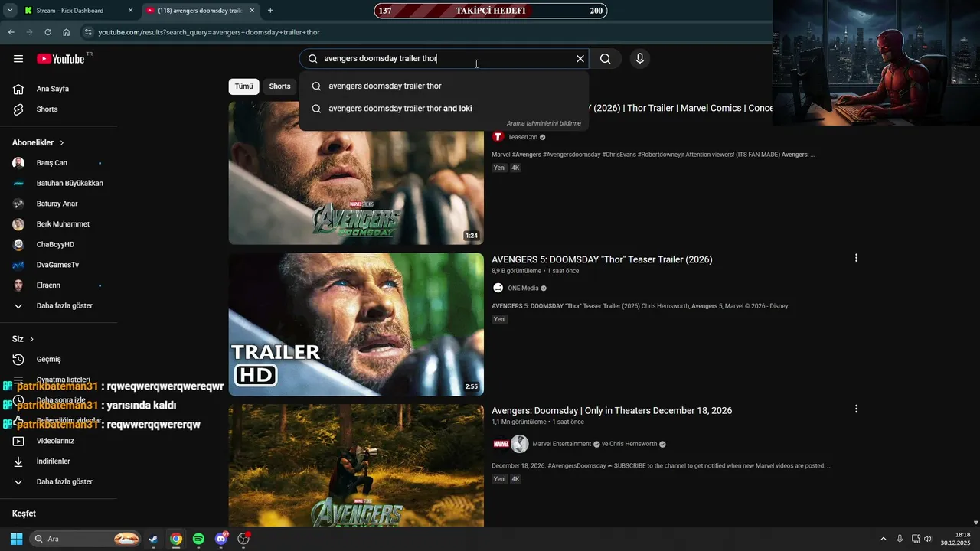Click the magnifier search submit button
This screenshot has height=551, width=980.
(605, 59)
